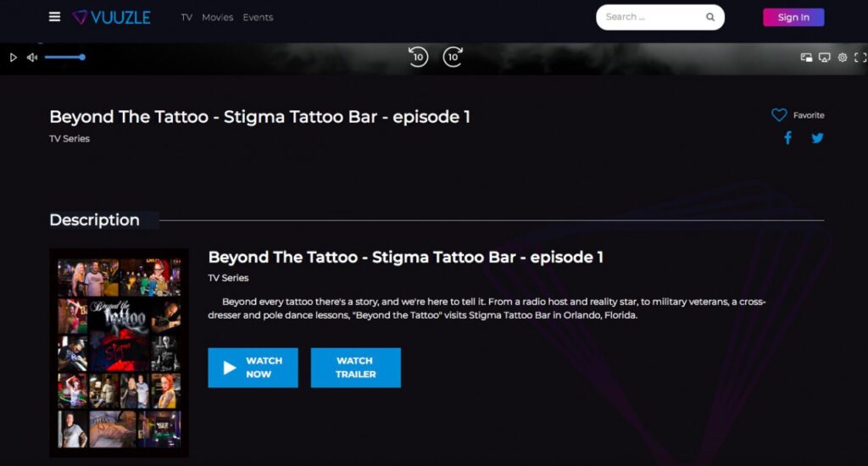Screen dimensions: 868x466
Task: Enable picture-in-picture mode
Action: point(806,58)
